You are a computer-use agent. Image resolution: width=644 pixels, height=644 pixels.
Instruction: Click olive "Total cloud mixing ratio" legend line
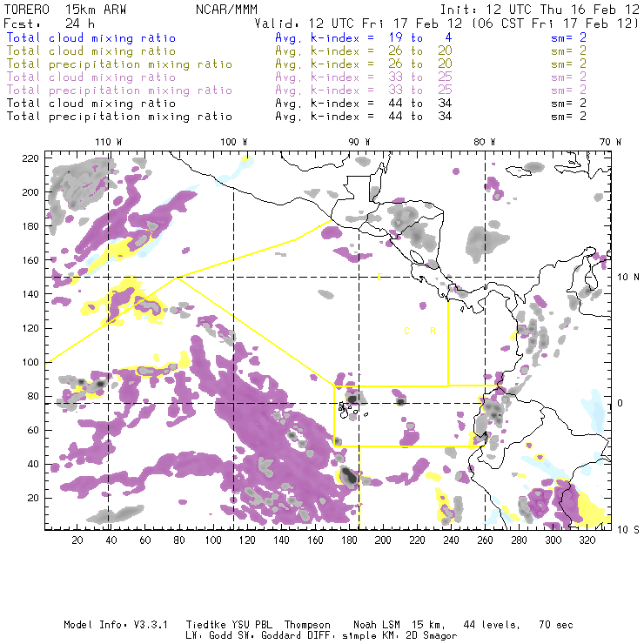click(91, 51)
